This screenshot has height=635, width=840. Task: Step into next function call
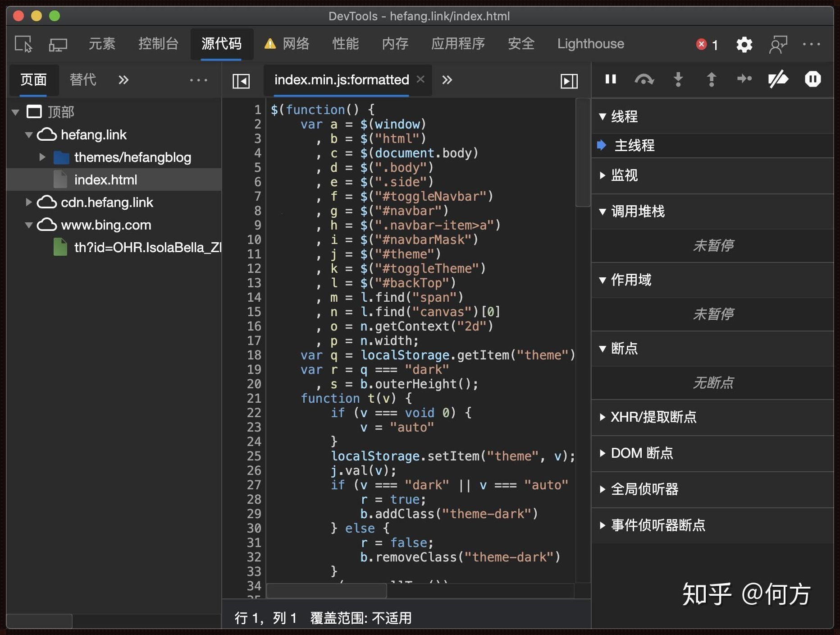point(678,79)
